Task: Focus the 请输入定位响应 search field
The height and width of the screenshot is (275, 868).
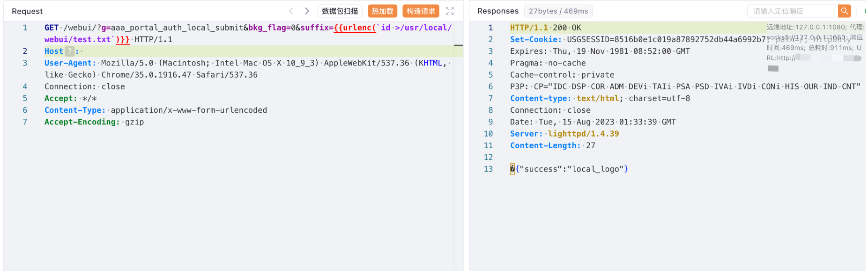Action: 793,11
